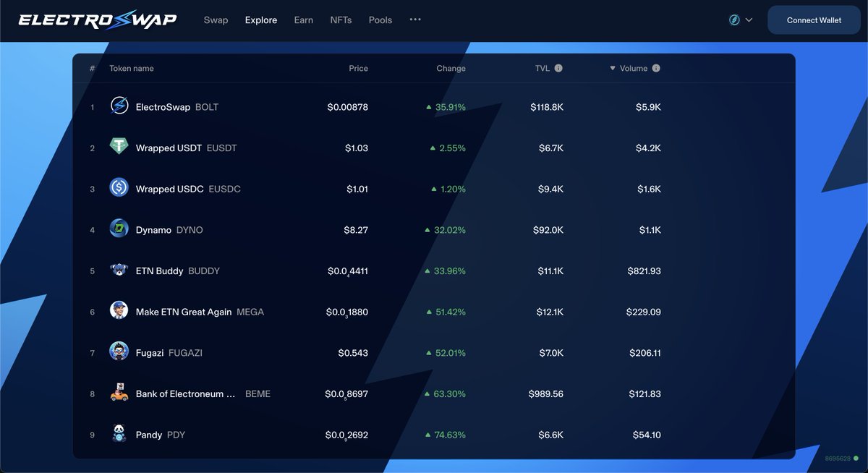Click the Make ETN Great Again icon

[x=119, y=311]
